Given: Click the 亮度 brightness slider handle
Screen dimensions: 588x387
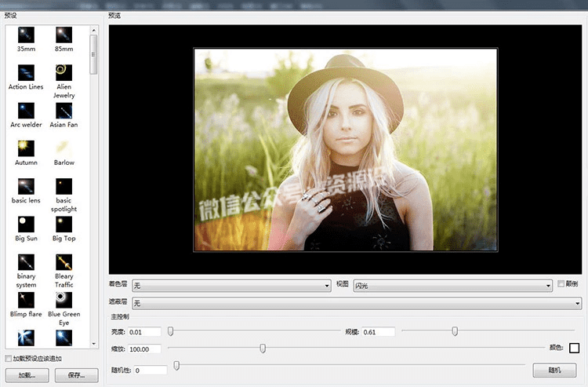Looking at the screenshot, I should 171,331.
